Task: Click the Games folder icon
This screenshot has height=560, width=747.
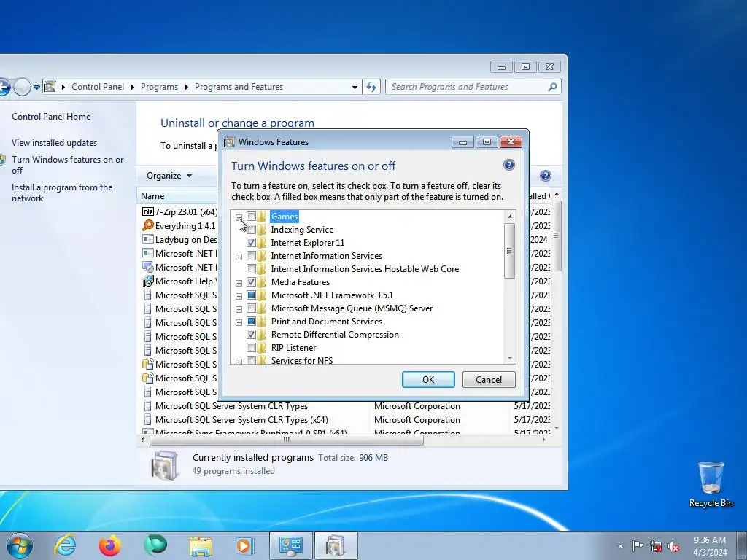Action: (x=262, y=216)
